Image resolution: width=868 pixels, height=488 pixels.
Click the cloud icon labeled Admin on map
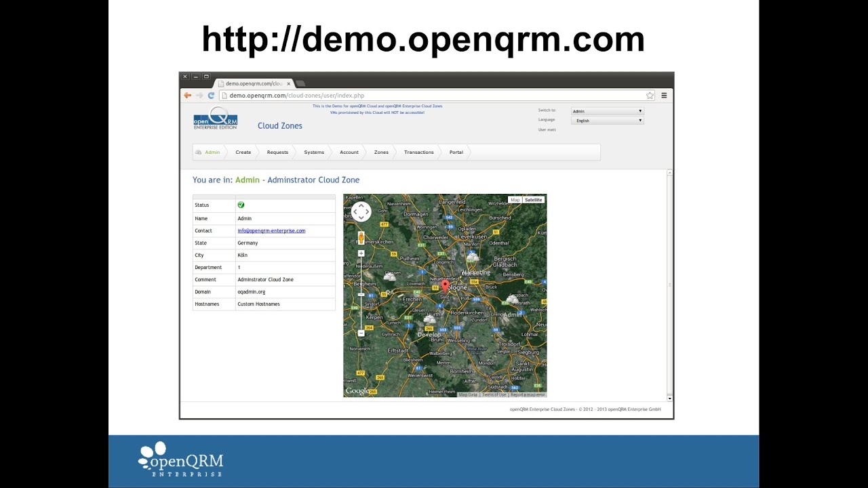(x=512, y=299)
